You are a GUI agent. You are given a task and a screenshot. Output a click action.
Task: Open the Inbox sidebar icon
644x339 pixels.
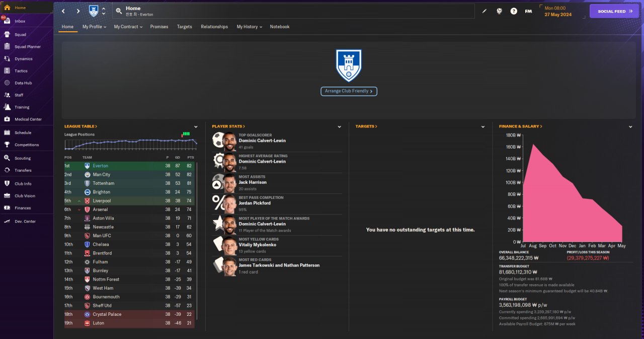click(7, 21)
